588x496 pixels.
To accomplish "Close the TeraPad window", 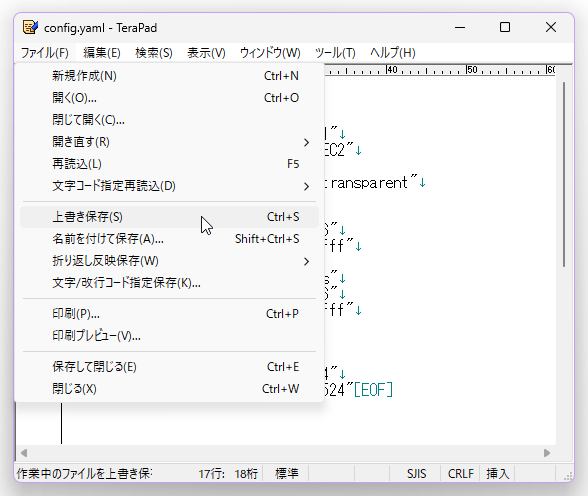I will (x=551, y=27).
